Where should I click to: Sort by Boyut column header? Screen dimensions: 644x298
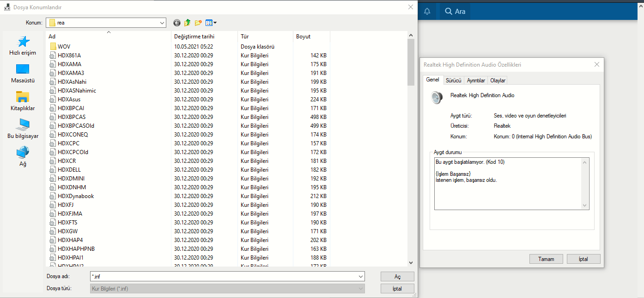(312, 37)
